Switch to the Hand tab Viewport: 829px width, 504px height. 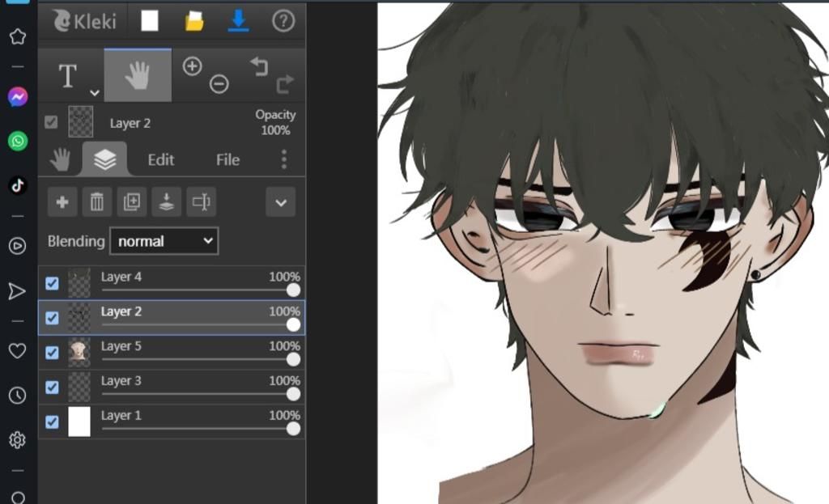60,159
